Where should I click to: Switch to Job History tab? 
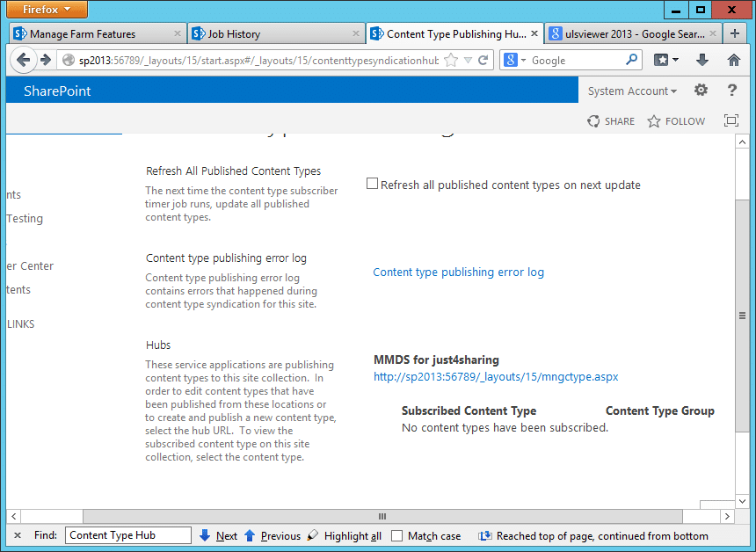[276, 33]
